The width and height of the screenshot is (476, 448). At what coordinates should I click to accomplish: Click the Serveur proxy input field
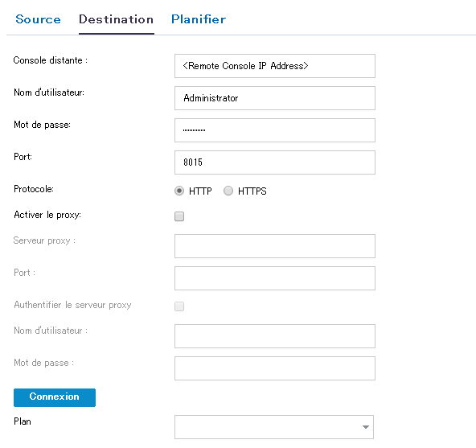[x=275, y=246]
